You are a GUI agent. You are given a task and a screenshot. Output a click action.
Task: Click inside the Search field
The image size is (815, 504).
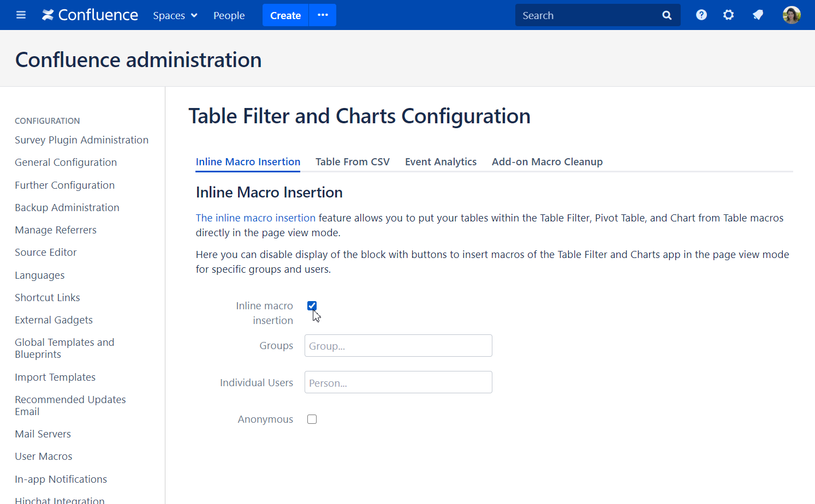(584, 15)
